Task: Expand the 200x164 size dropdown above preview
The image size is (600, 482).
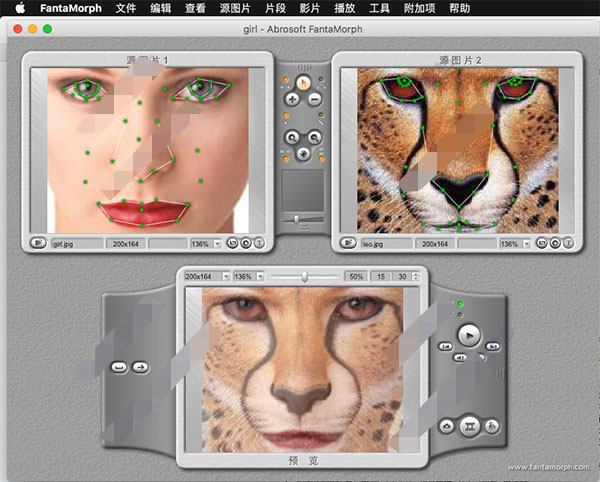Action: [207, 275]
